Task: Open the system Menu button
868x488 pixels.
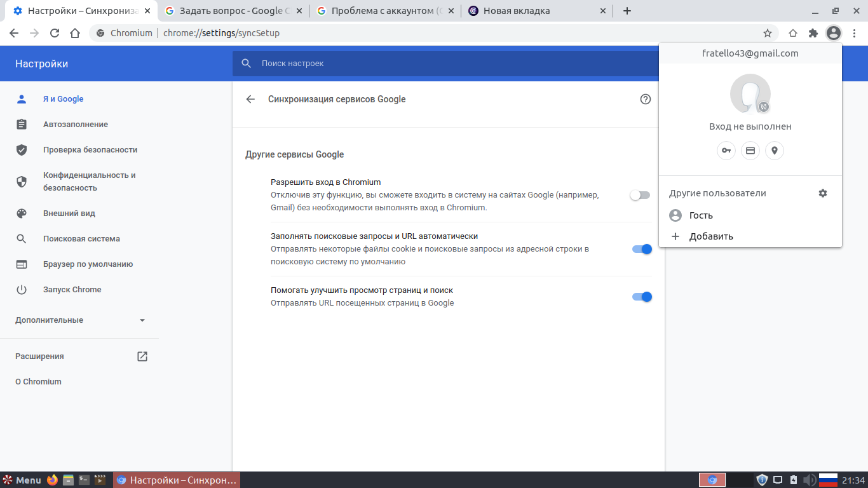Action: (22, 480)
